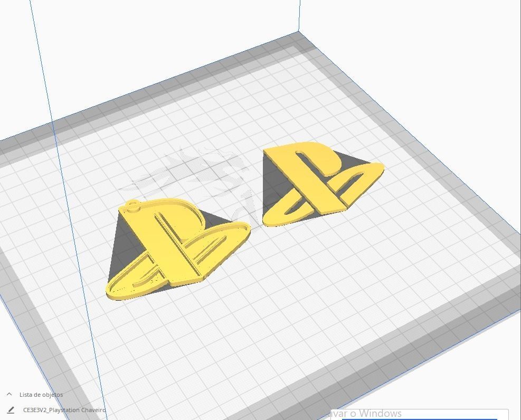The height and width of the screenshot is (420, 521).
Task: Select CE3E3V2_Playstation Chaveiro object entry
Action: click(64, 410)
